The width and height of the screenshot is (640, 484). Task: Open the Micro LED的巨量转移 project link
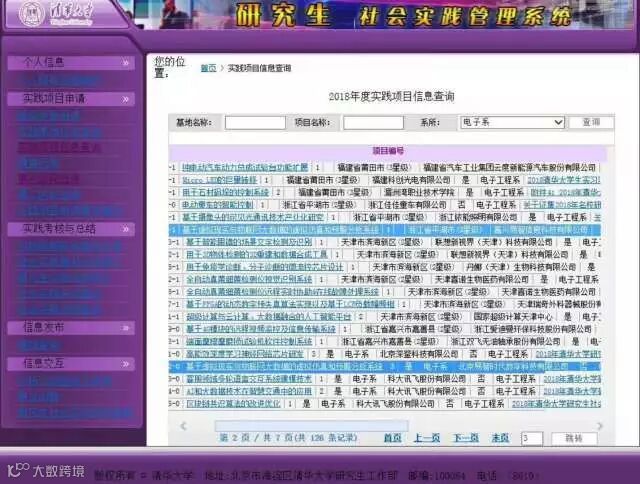220,180
